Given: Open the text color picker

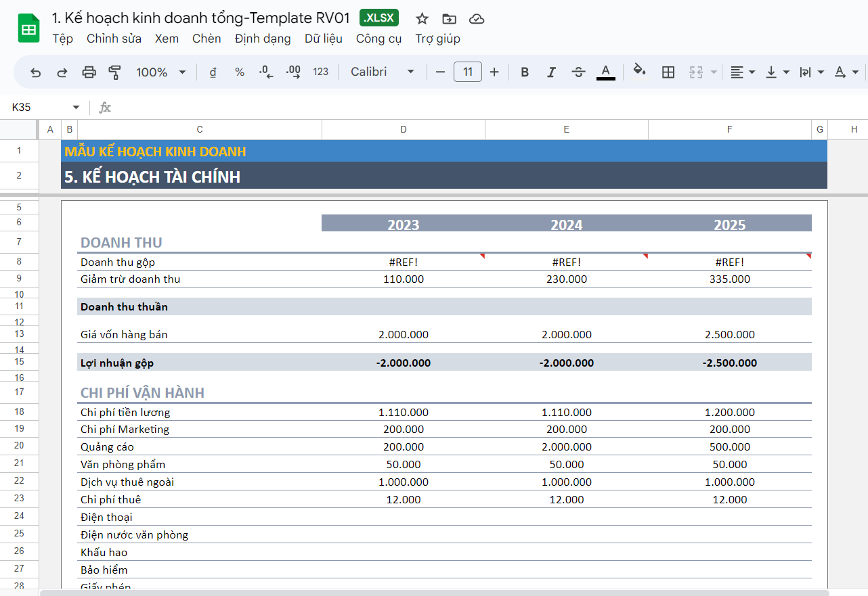Looking at the screenshot, I should pyautogui.click(x=606, y=72).
